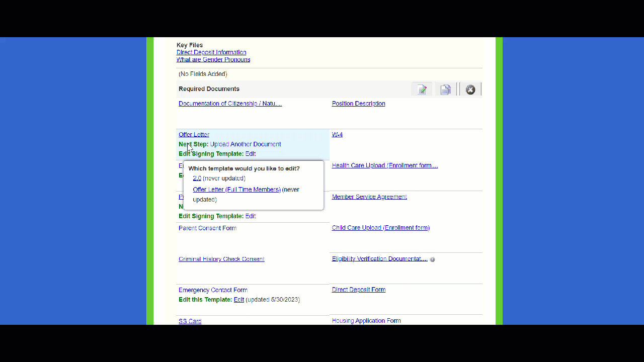Open Child Care Upload enrollment form
The image size is (644, 362).
[380, 228]
